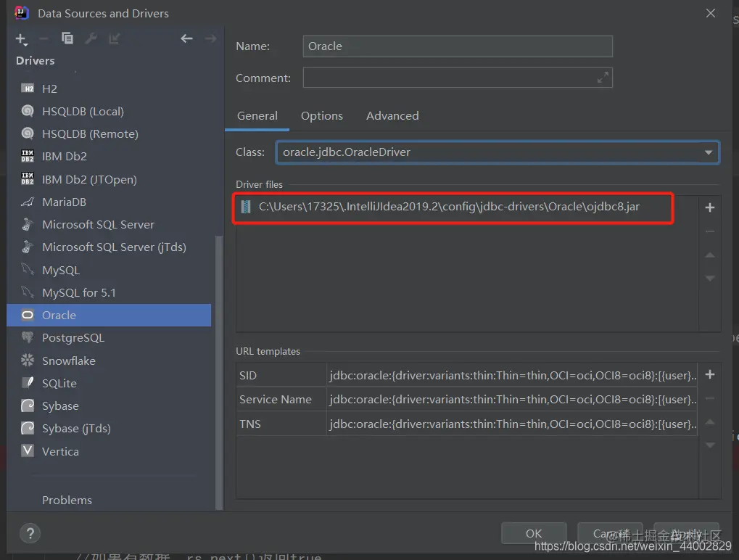
Task: Click the Vertica V icon
Action: (x=28, y=450)
